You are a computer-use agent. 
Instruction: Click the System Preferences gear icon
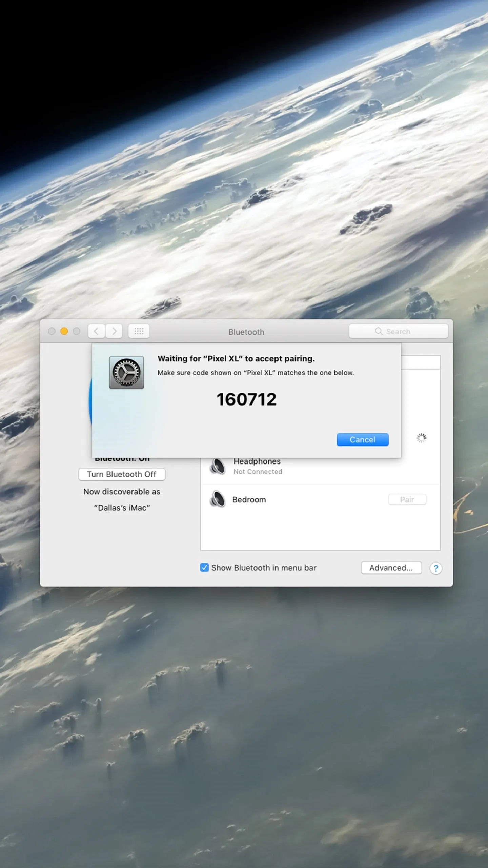point(126,372)
